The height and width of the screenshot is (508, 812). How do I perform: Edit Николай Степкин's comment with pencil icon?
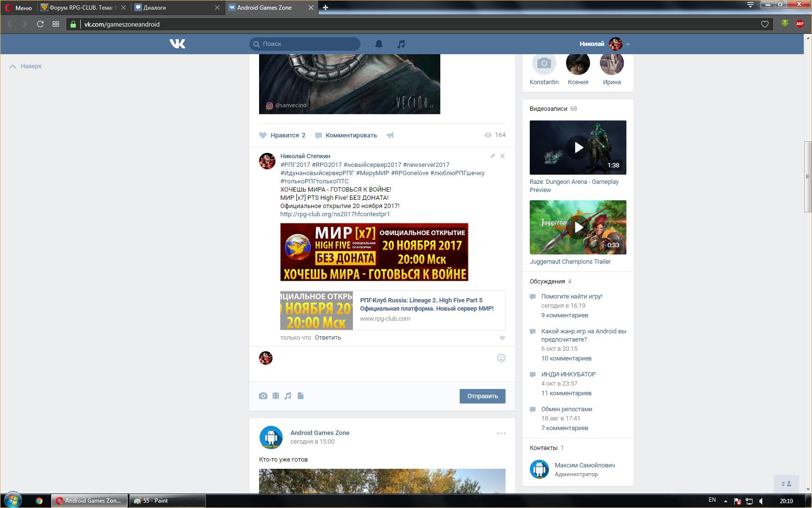click(493, 156)
